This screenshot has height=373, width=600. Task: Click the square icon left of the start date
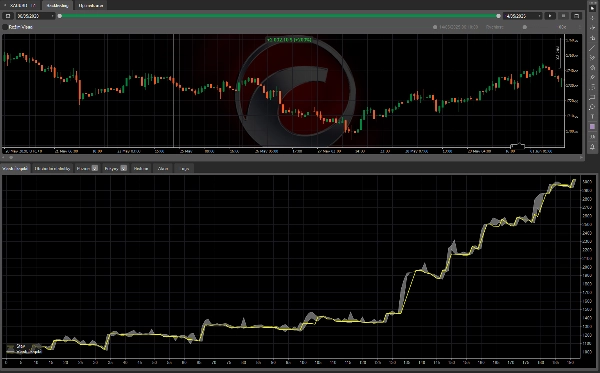pos(8,16)
